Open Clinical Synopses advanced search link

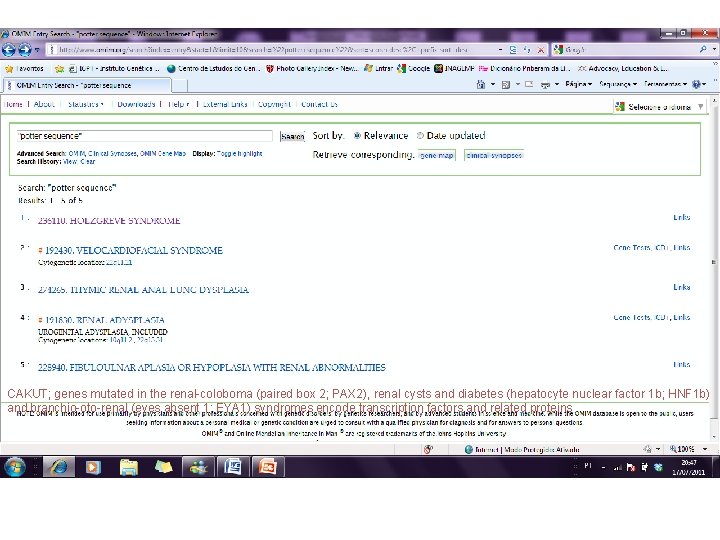(112, 153)
